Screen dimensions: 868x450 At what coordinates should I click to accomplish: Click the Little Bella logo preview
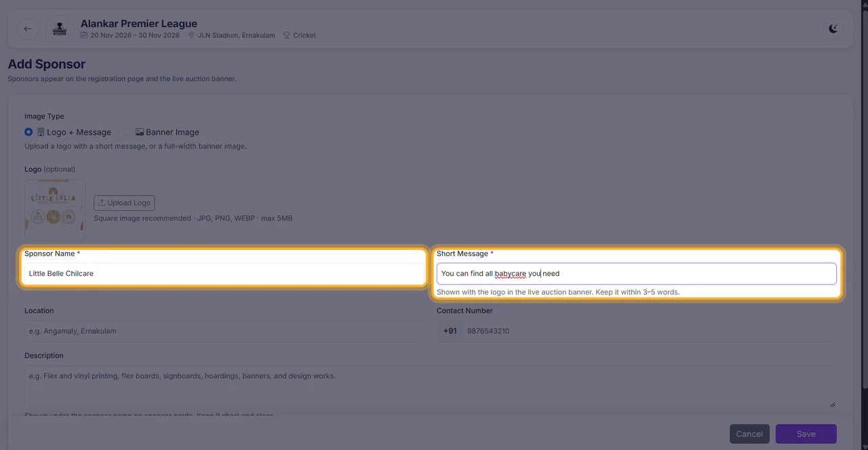click(x=55, y=209)
